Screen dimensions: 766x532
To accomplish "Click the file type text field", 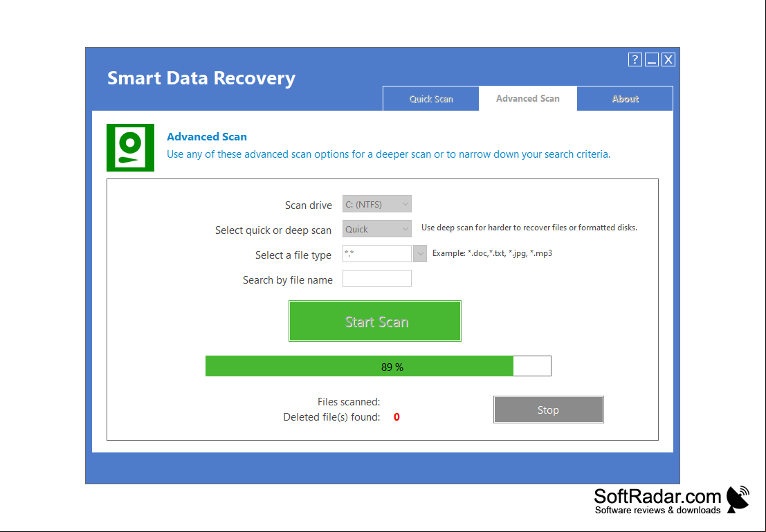I will click(376, 253).
